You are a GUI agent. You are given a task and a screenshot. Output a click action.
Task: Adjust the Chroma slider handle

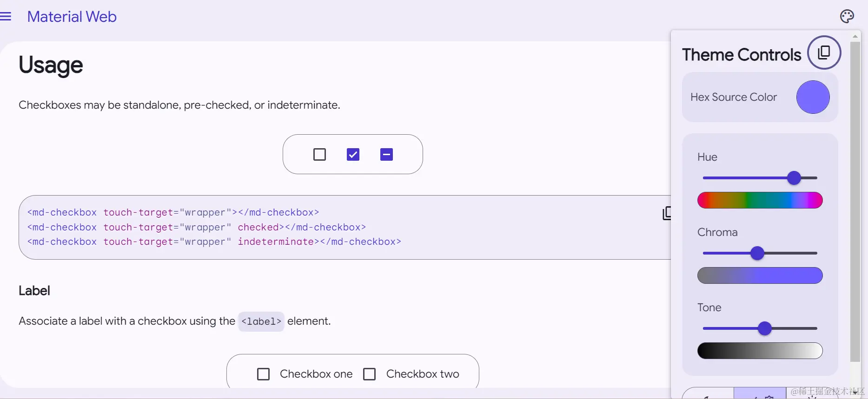(x=758, y=253)
